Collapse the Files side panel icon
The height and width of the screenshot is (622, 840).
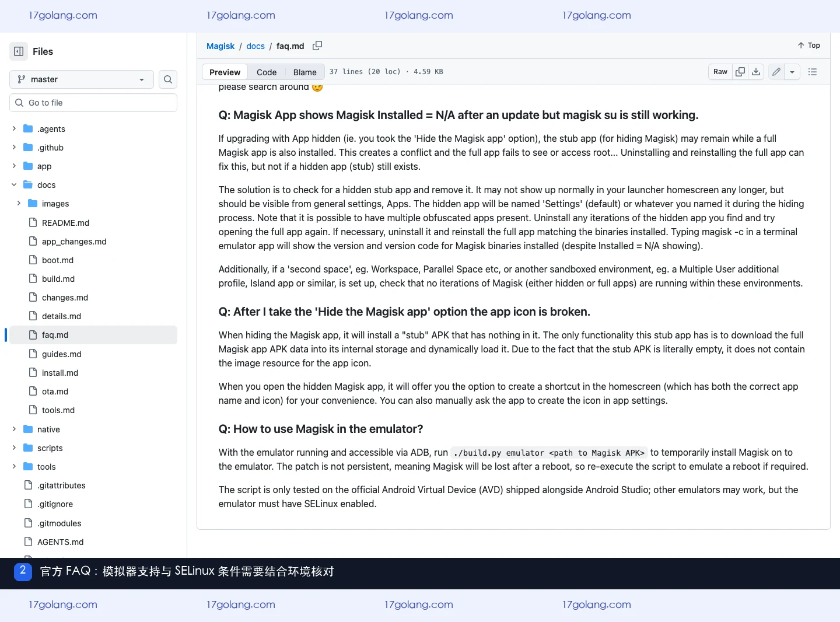point(19,51)
